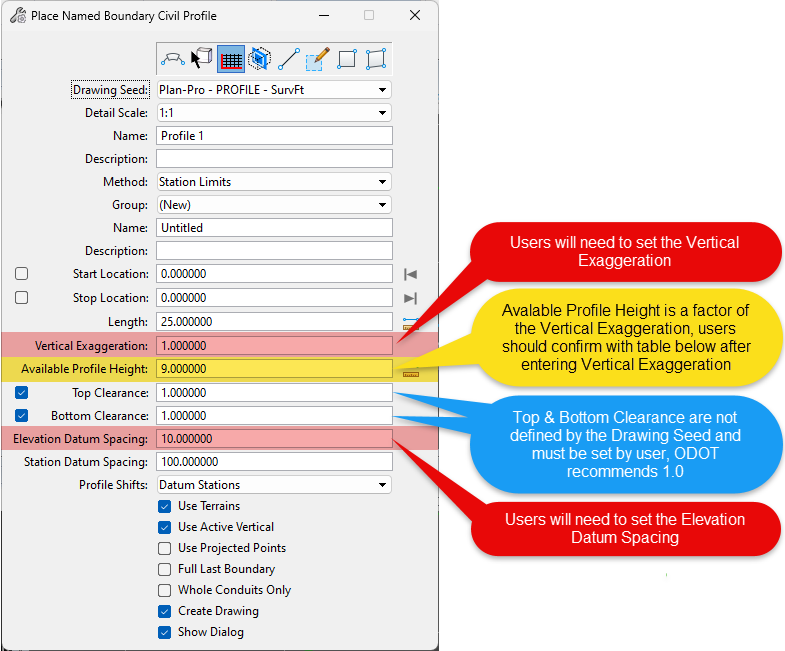Image resolution: width=785 pixels, height=651 pixels.
Task: Choose the four-vertex polygon boundary icon
Action: 375,59
